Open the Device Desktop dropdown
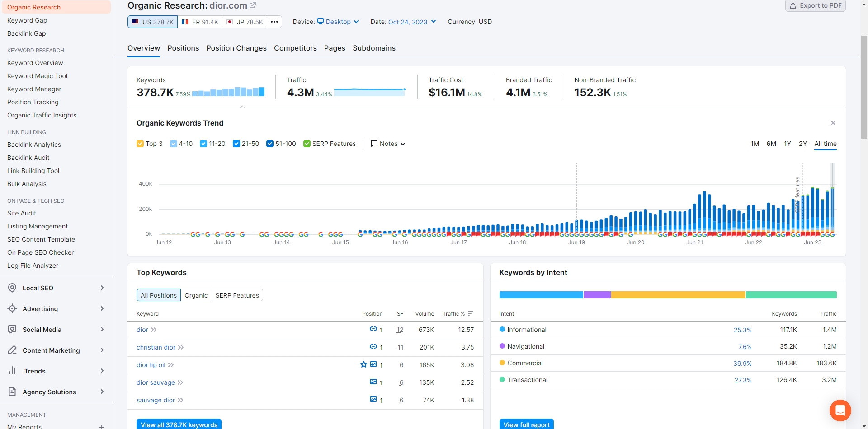This screenshot has width=868, height=429. [338, 22]
